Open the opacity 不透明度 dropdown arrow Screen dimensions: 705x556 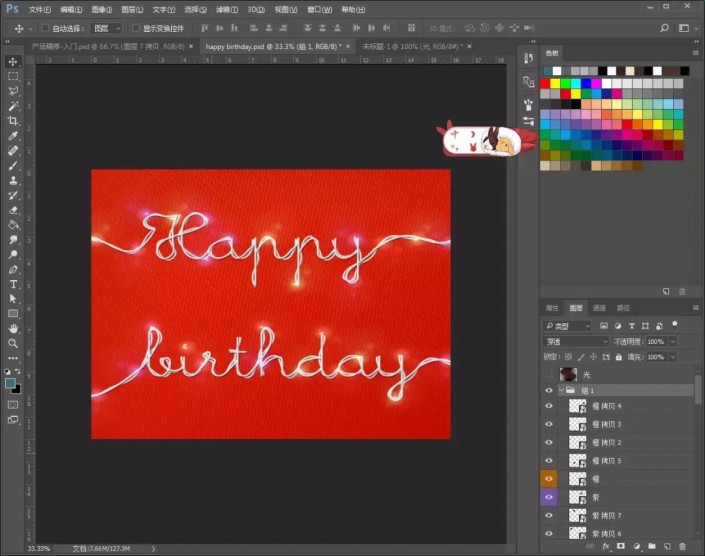pyautogui.click(x=673, y=342)
